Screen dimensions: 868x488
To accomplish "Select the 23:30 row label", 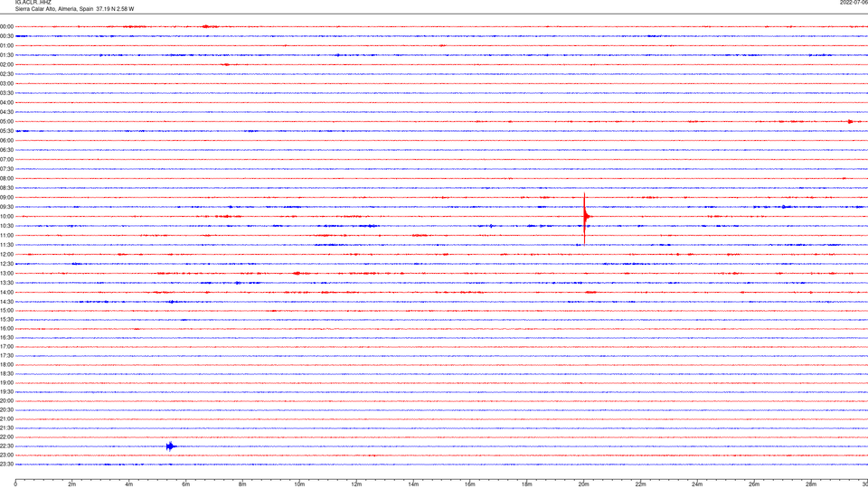I will (6, 465).
